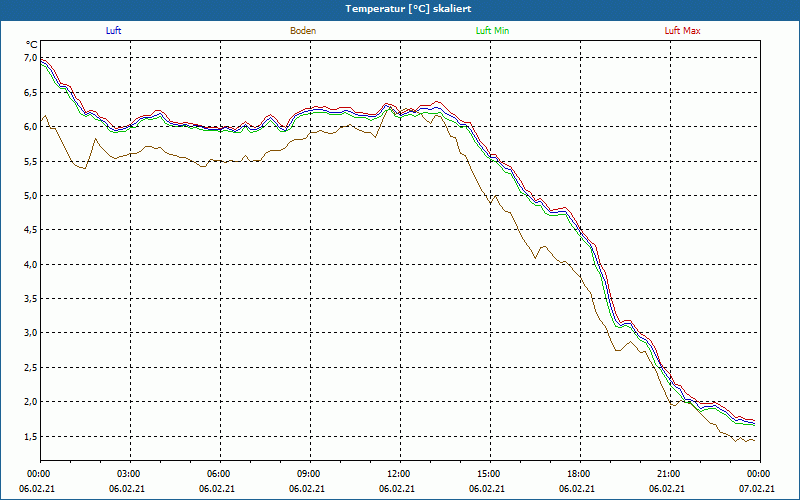
Task: Click the blue 'Luft' legend label
Action: pyautogui.click(x=113, y=31)
